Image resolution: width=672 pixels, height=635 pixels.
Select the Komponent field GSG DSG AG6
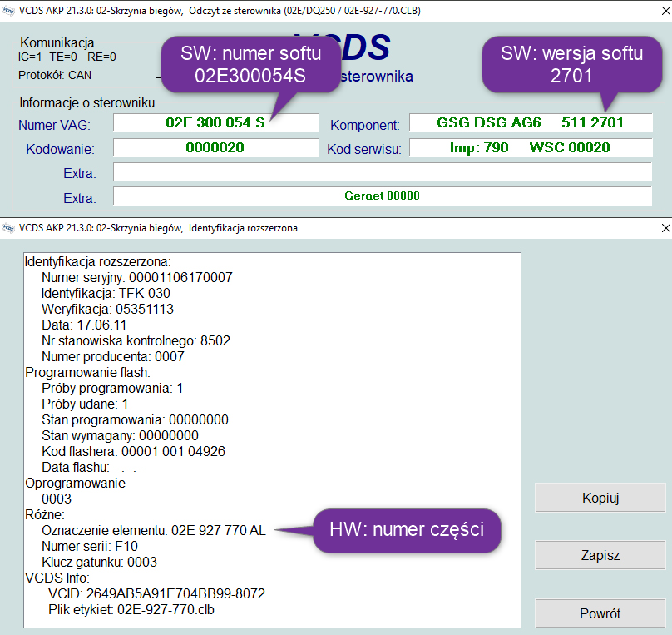click(x=531, y=123)
